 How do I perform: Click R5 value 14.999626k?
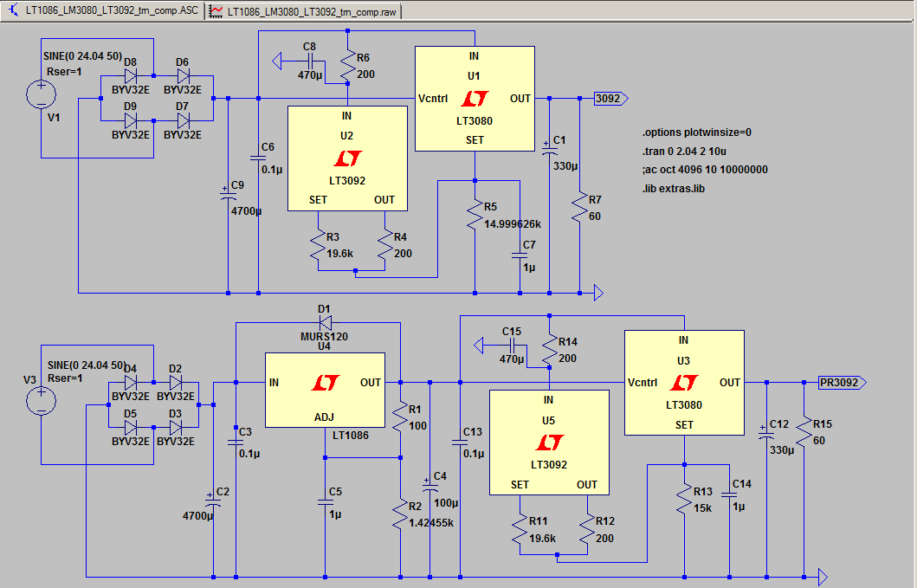[x=513, y=224]
